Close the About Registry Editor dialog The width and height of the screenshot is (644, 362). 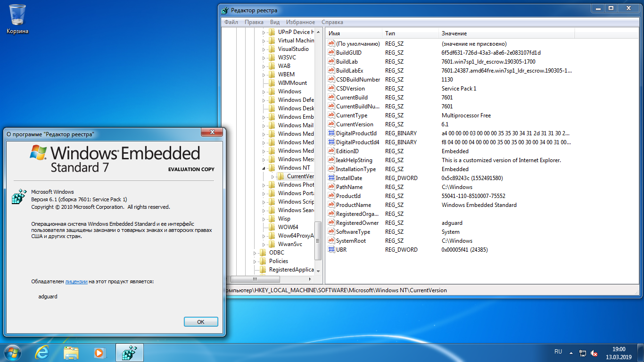211,132
